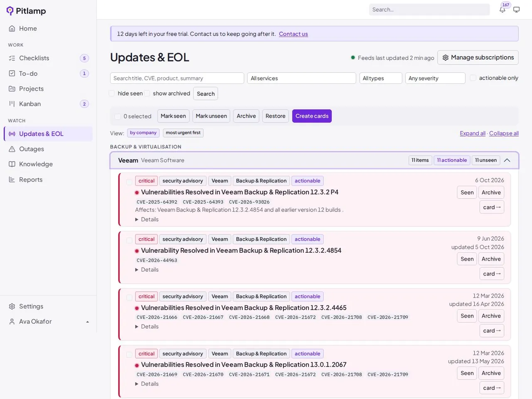Open the Any severity dropdown
The width and height of the screenshot is (532, 399).
pos(435,78)
